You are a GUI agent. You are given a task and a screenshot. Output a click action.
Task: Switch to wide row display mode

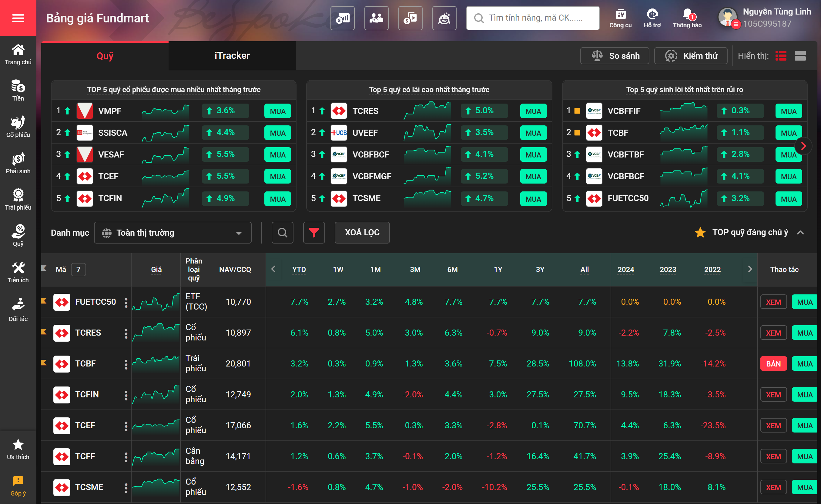[x=800, y=56]
